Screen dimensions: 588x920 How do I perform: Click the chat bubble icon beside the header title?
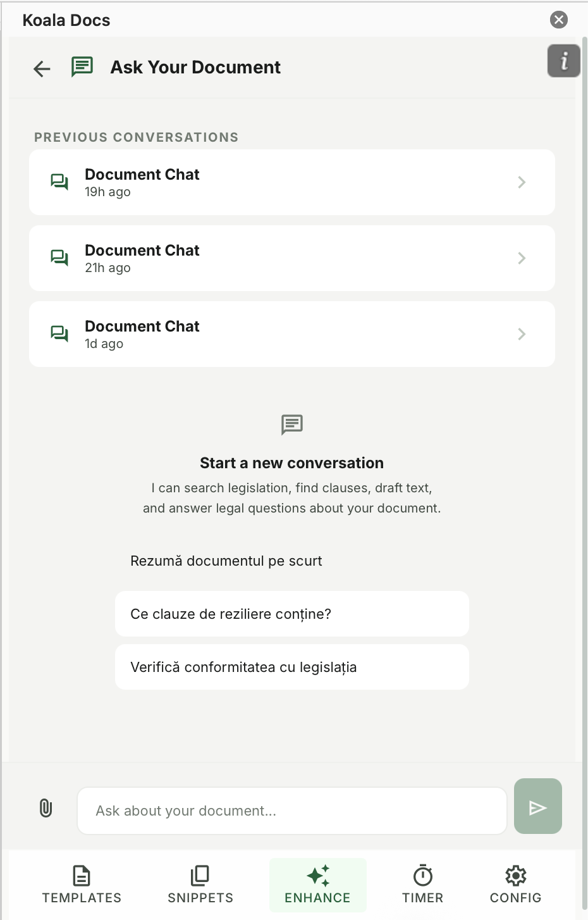click(x=82, y=66)
